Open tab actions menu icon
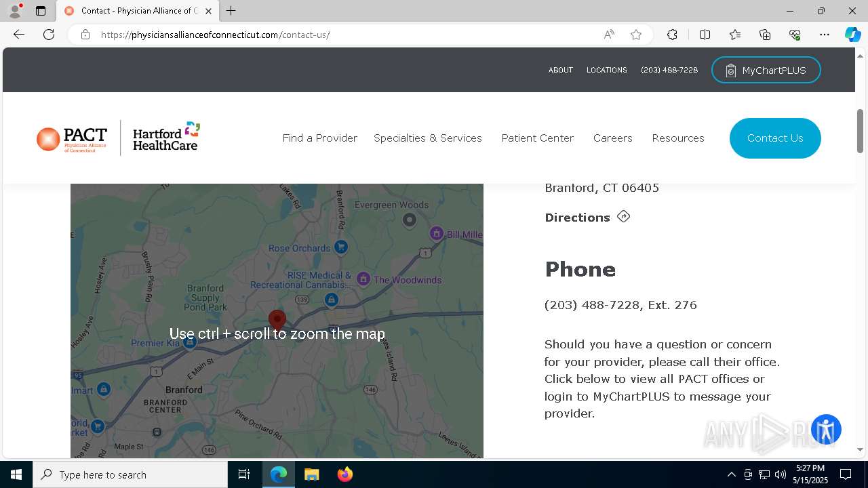 pos(41,11)
